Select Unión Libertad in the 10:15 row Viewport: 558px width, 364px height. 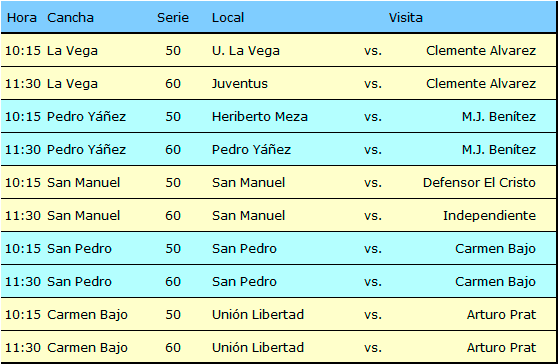tap(258, 315)
